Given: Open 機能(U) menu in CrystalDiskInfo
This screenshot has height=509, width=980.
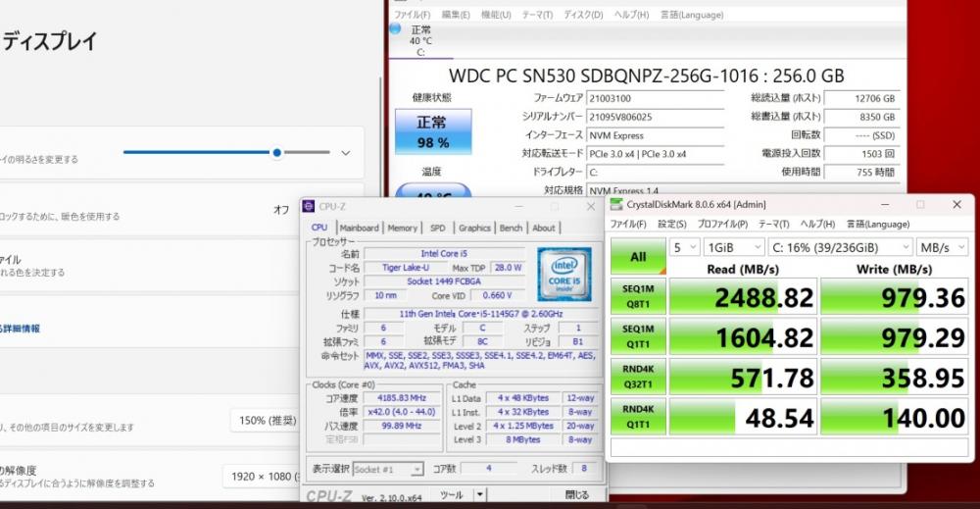Looking at the screenshot, I should [496, 15].
